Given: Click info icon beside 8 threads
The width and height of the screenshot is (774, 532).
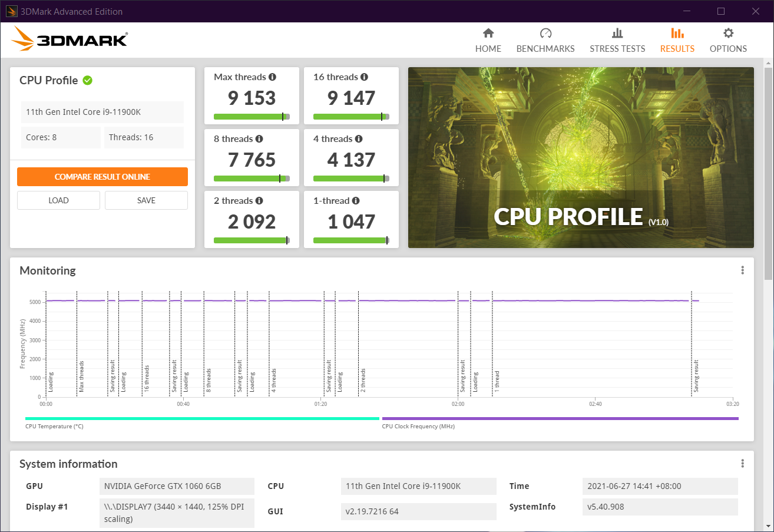Looking at the screenshot, I should (x=259, y=139).
